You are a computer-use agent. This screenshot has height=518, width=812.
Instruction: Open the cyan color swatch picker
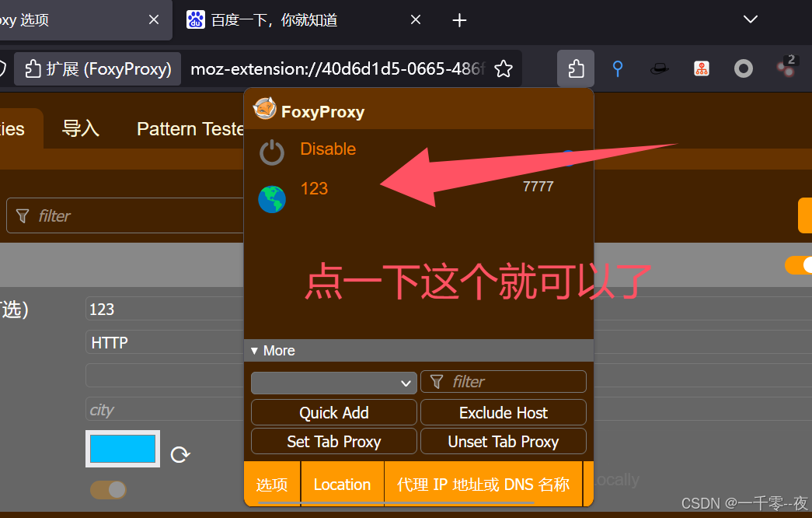point(123,449)
